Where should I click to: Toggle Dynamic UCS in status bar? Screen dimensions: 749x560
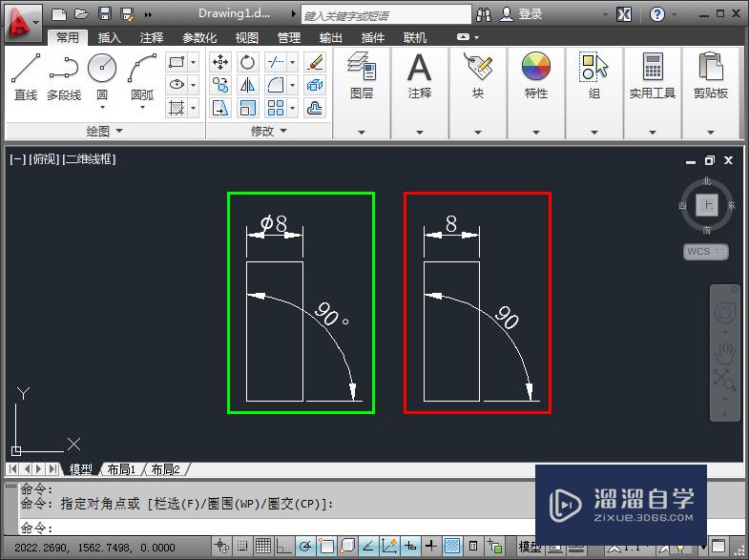(x=389, y=546)
